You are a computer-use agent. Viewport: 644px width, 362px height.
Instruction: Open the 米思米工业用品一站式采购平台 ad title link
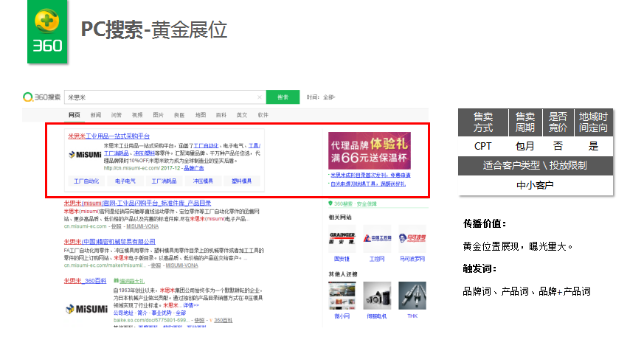(x=109, y=136)
